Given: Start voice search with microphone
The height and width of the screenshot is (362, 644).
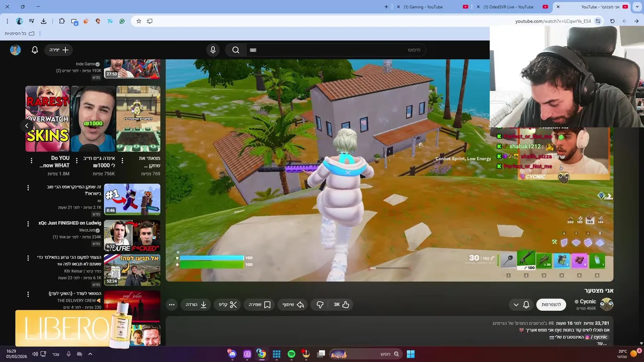Looking at the screenshot, I should 213,50.
